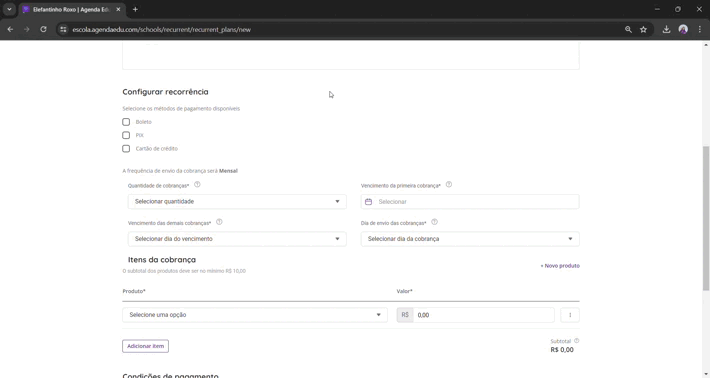Open the Chrome three-dot menu

coord(700,29)
